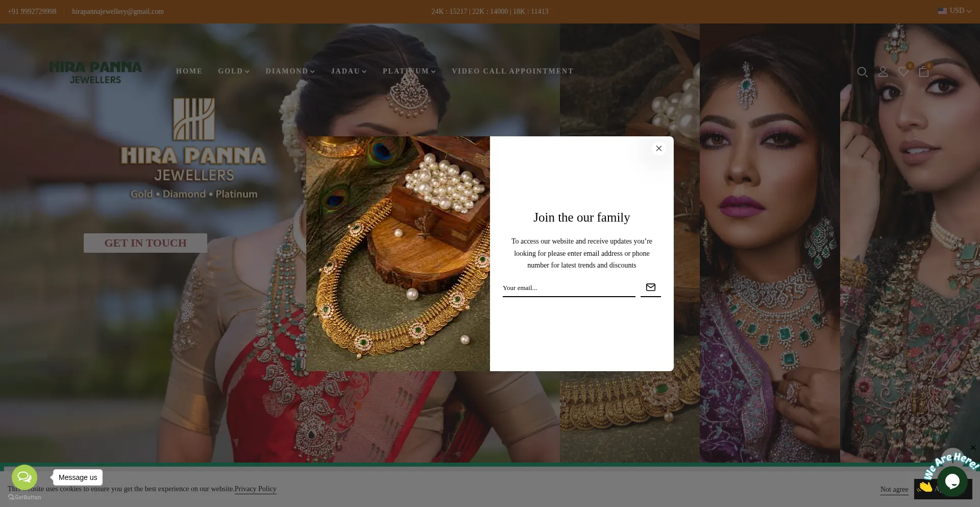Click the Hira Panna Jewellers header logo
Image resolution: width=980 pixels, height=507 pixels.
95,73
